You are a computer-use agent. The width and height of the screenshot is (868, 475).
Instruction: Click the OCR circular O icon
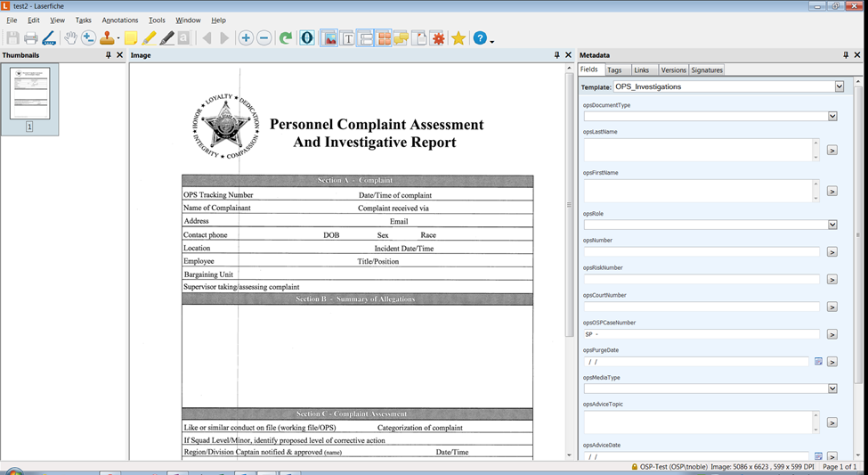307,38
